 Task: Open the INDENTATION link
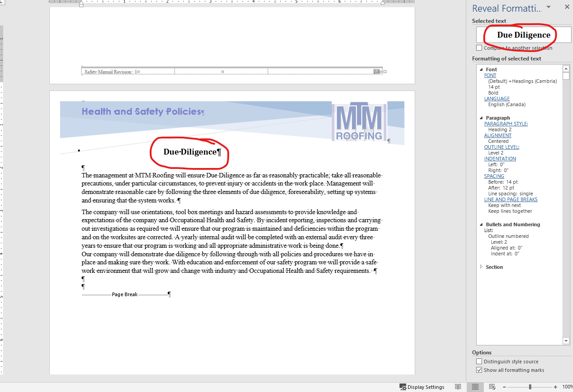click(500, 159)
